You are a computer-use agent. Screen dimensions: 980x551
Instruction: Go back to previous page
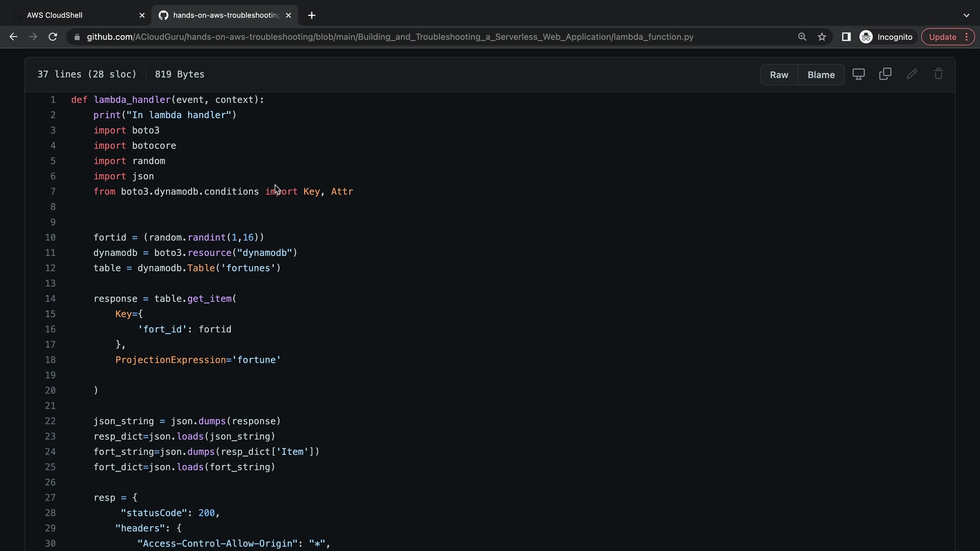click(14, 37)
